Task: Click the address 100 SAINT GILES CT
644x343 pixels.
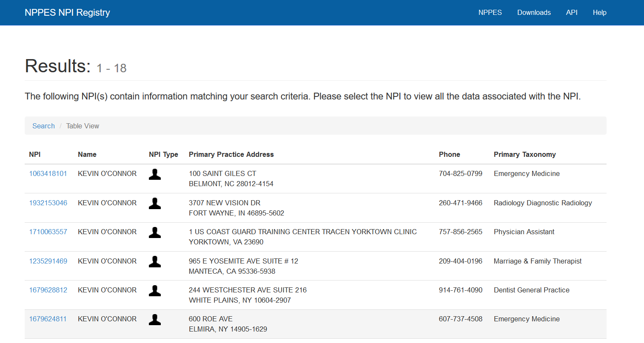Action: pyautogui.click(x=222, y=173)
